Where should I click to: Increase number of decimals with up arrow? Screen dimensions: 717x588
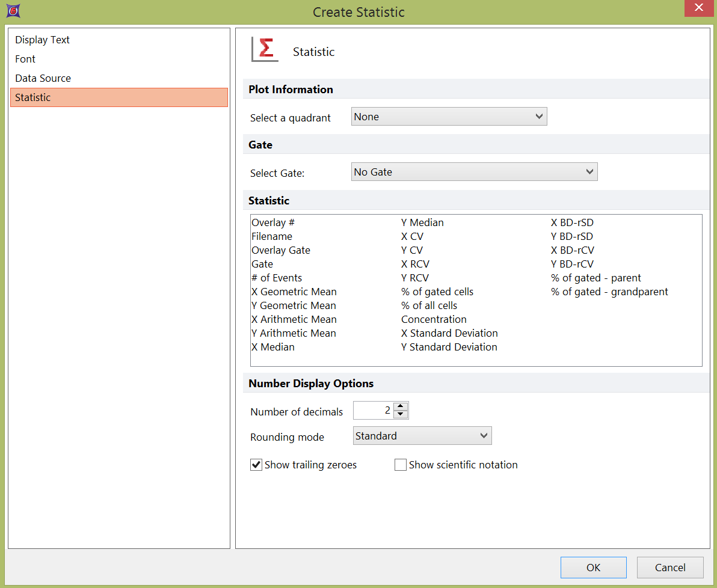401,406
